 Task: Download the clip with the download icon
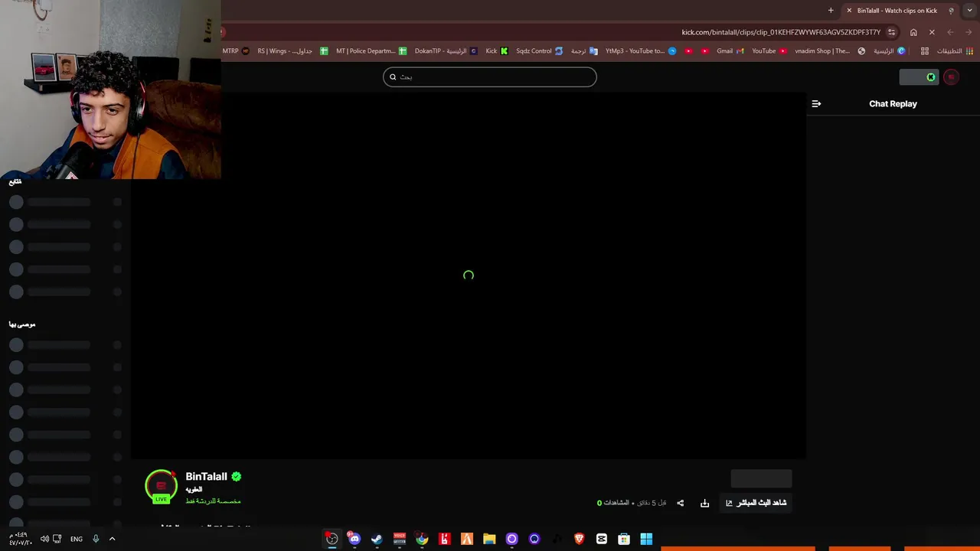[704, 503]
